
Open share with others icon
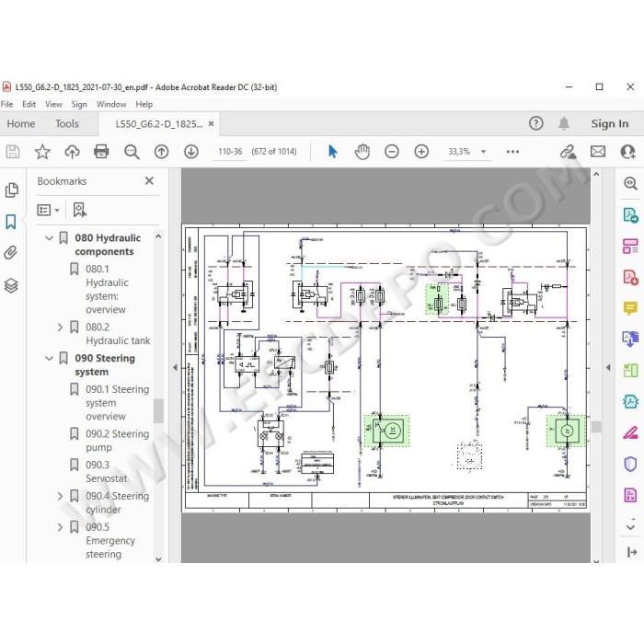(x=627, y=152)
